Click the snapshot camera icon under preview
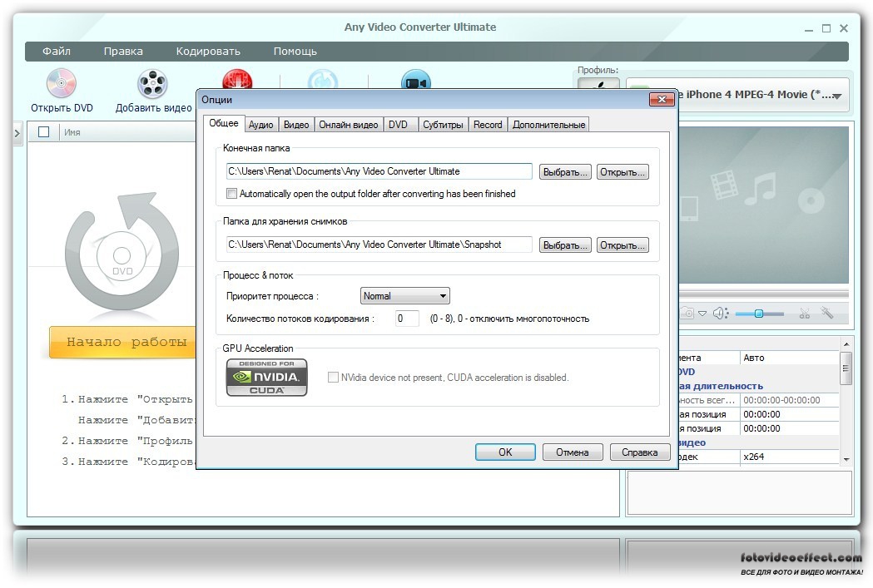Image resolution: width=873 pixels, height=588 pixels. 688,314
